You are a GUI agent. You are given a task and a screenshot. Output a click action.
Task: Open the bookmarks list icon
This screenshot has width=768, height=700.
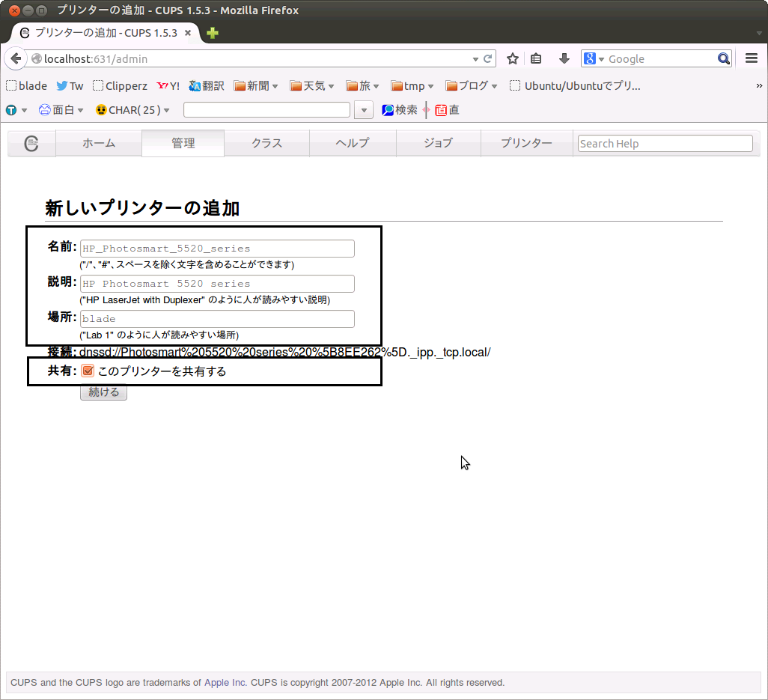click(x=536, y=59)
